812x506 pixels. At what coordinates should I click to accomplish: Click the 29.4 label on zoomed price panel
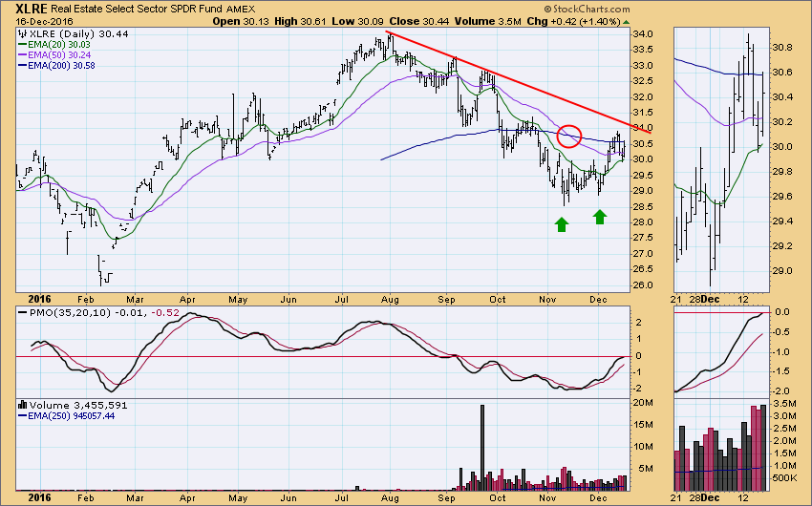[783, 221]
